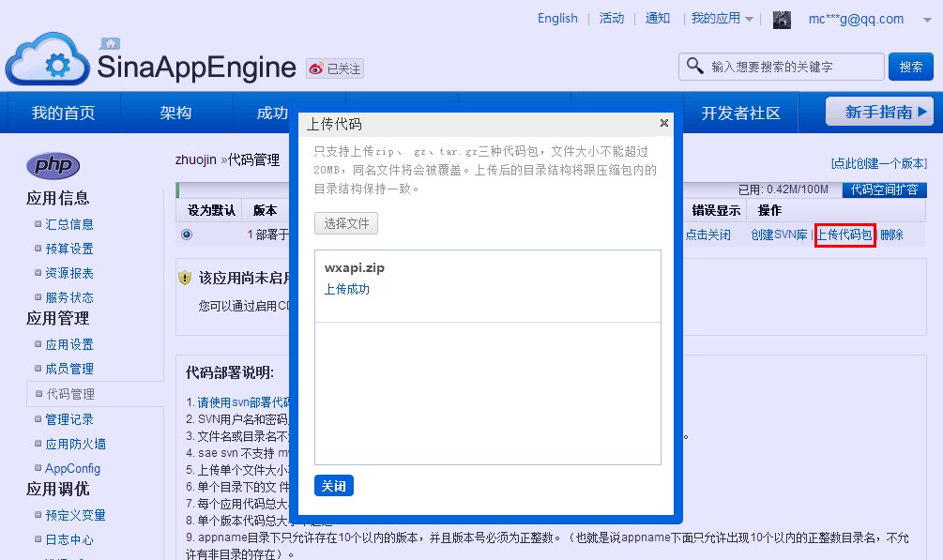This screenshot has height=560, width=943.
Task: Click the magnifier icon in search box
Action: (694, 65)
